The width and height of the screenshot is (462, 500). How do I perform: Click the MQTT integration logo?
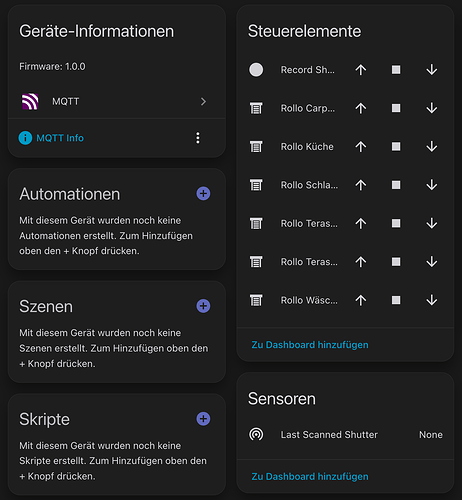click(30, 101)
